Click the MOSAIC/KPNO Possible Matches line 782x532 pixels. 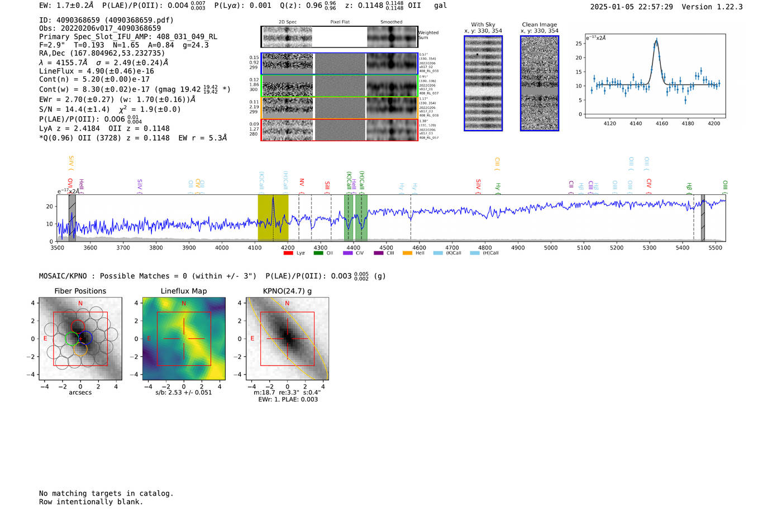pyautogui.click(x=212, y=276)
